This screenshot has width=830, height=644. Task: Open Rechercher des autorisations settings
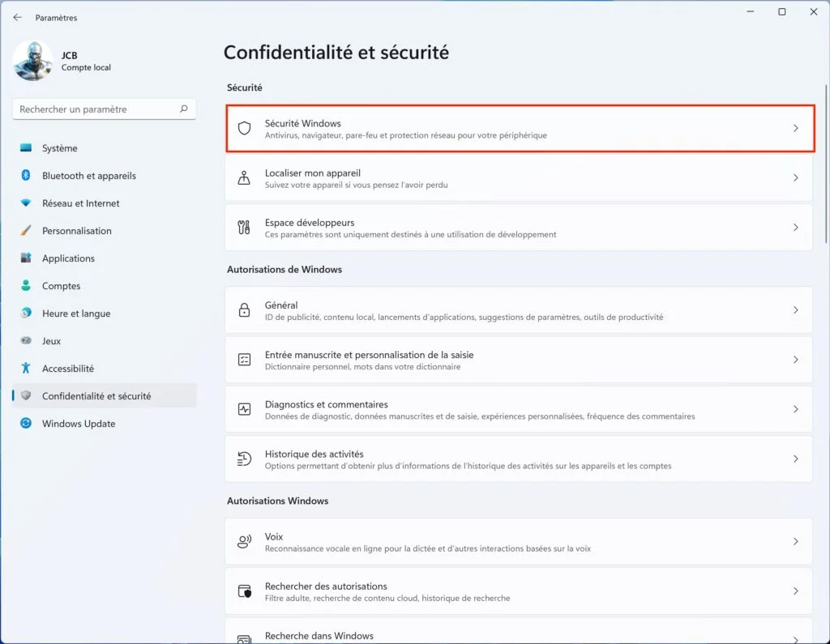519,591
